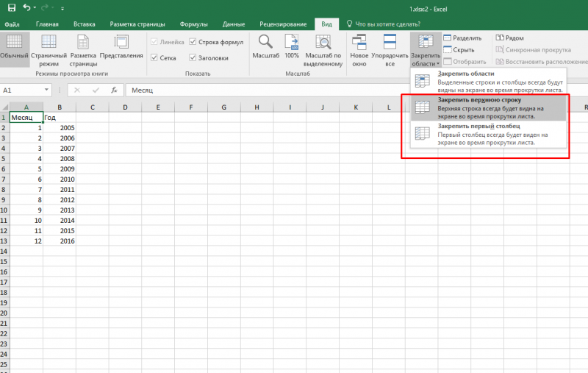Click the Redo arrow icon
The height and width of the screenshot is (373, 588).
pyautogui.click(x=45, y=7)
